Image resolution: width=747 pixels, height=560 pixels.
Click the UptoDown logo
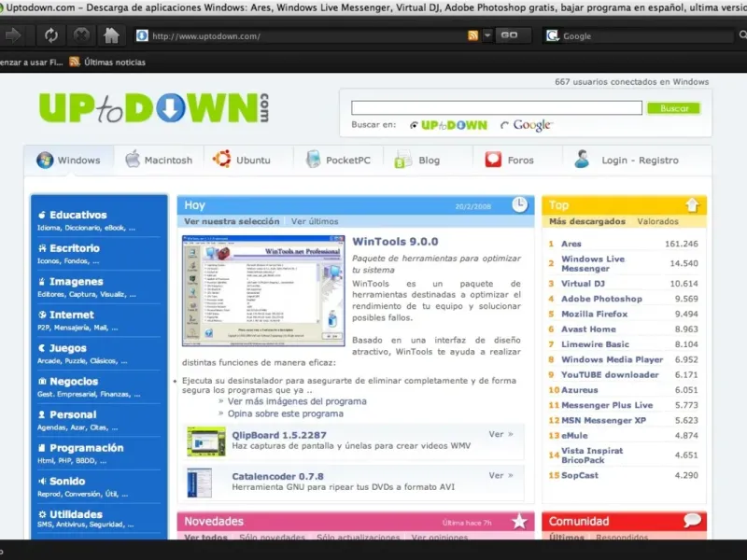click(x=154, y=107)
